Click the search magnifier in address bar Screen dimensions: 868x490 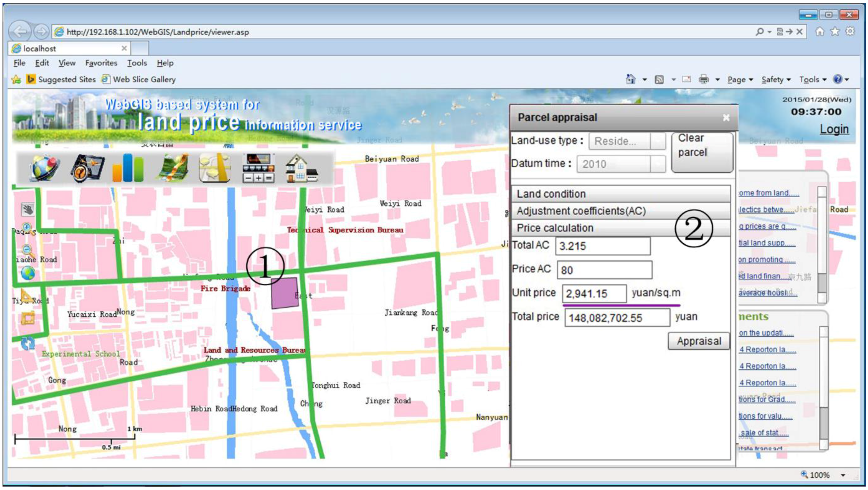point(759,32)
